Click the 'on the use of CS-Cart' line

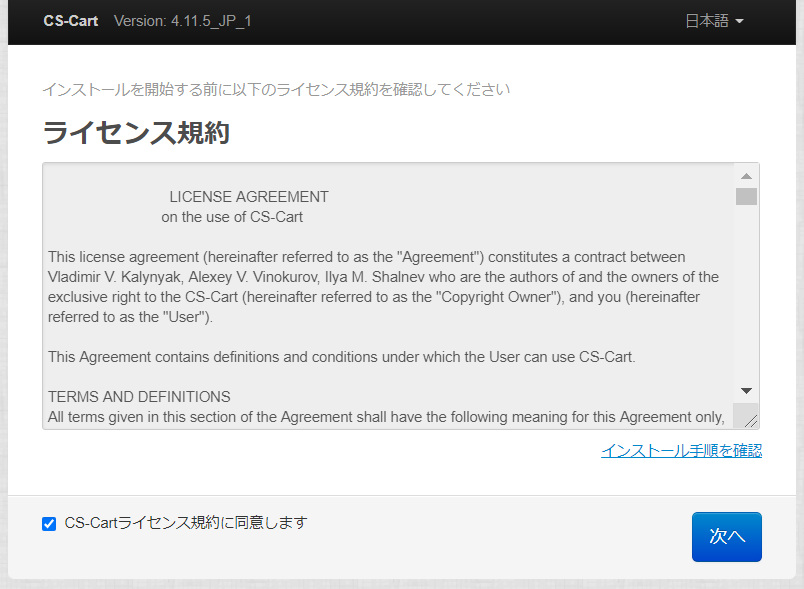click(232, 217)
